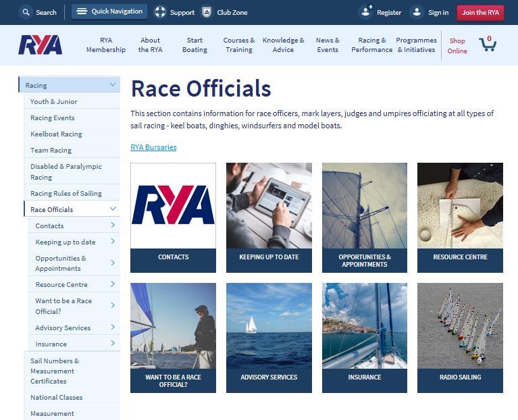Screen dimensions: 518x420
Task: Click the Register user-plus icon
Action: (x=366, y=11)
